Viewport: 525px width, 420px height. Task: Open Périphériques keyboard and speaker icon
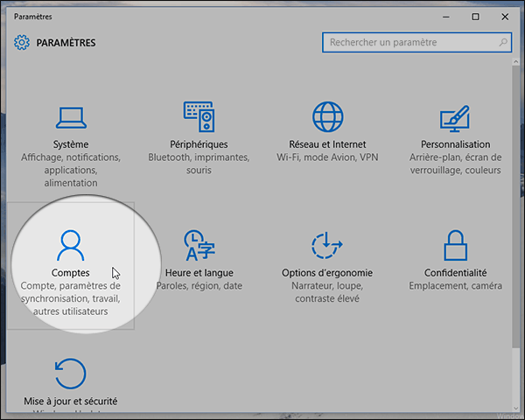click(199, 116)
